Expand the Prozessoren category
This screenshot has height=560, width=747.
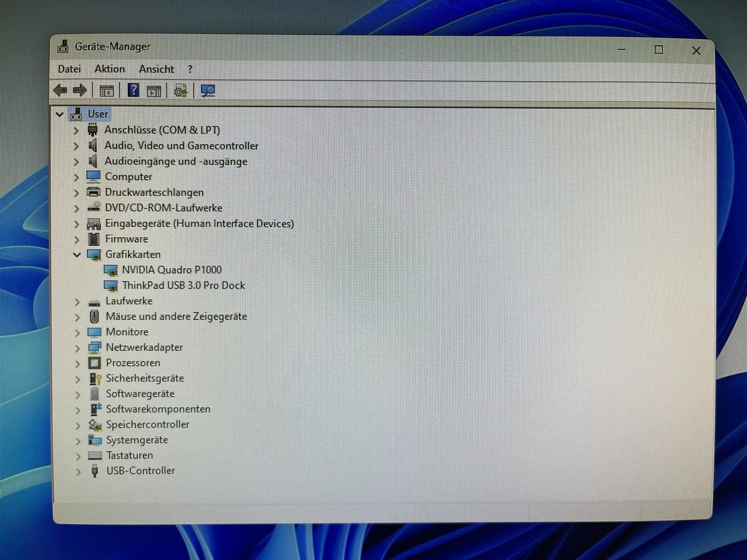78,364
